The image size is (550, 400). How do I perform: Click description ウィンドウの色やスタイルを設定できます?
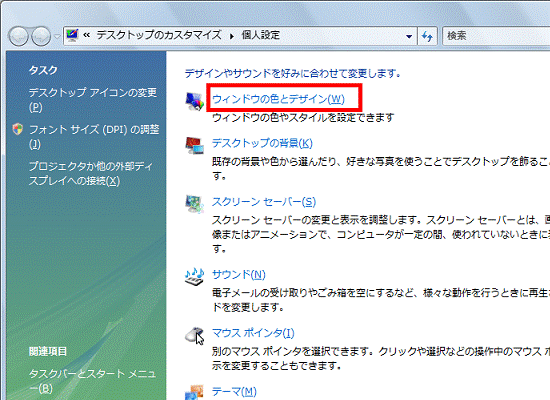(x=303, y=118)
